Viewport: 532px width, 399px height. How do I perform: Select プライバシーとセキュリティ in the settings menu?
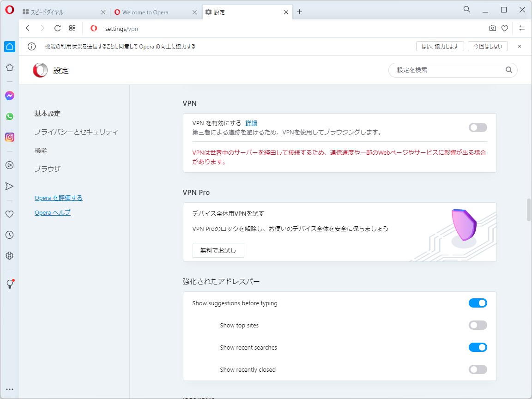tap(76, 132)
